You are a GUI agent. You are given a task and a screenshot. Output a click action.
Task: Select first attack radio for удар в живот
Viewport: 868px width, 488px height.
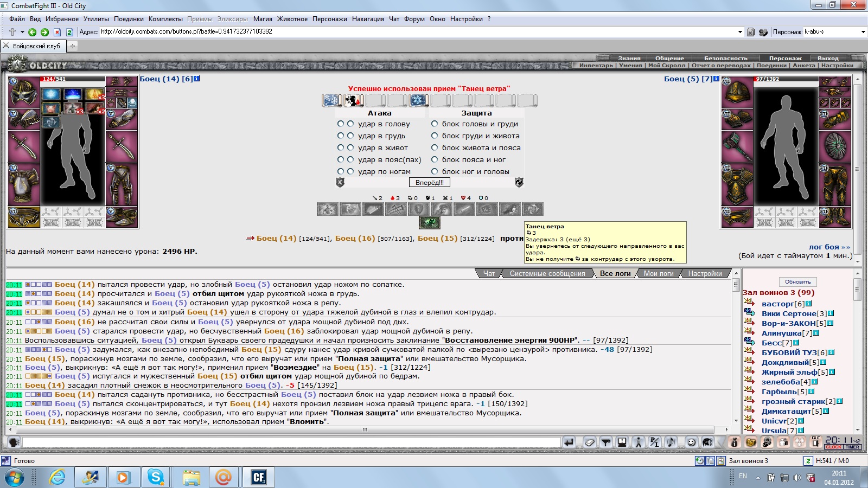pos(341,147)
